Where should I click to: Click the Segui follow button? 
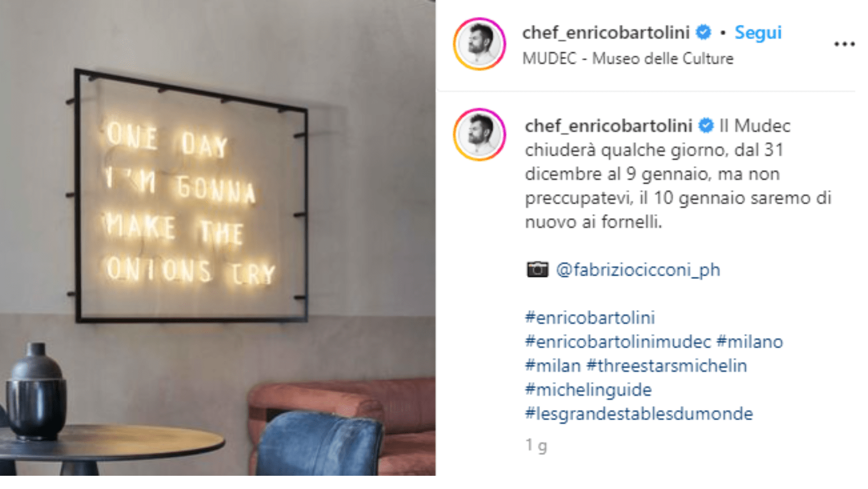(x=758, y=33)
